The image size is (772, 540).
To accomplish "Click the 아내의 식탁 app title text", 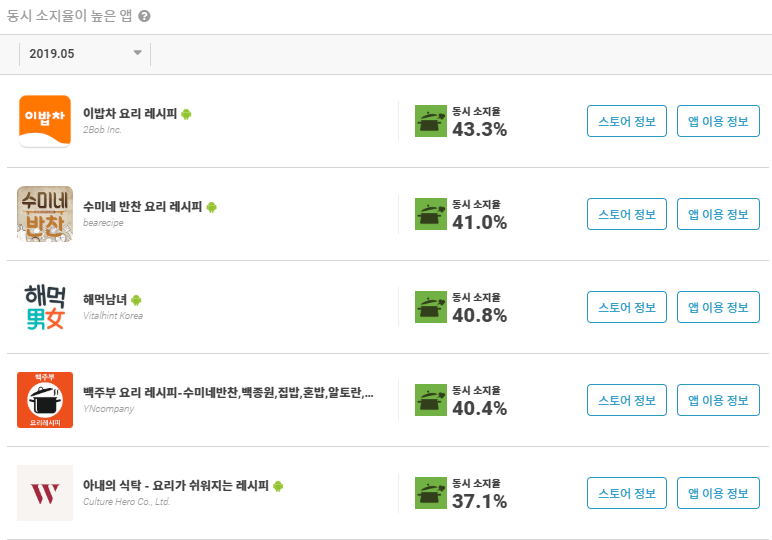I will click(176, 486).
